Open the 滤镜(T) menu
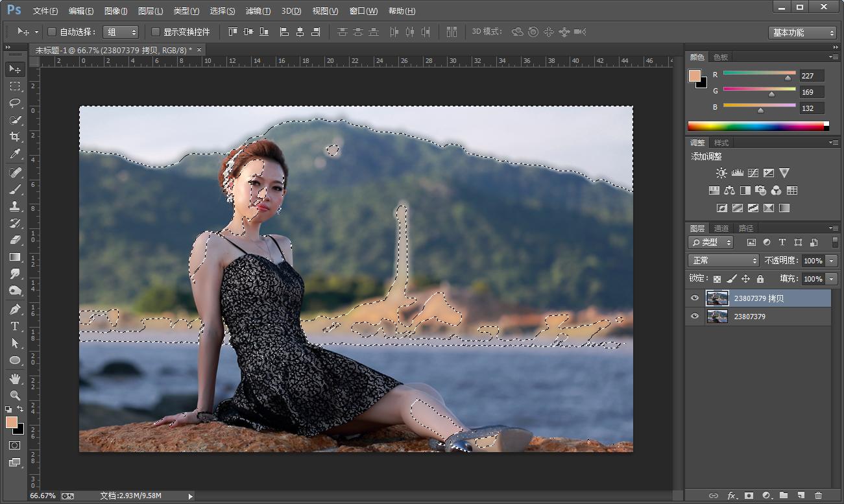The width and height of the screenshot is (844, 504). (x=258, y=11)
